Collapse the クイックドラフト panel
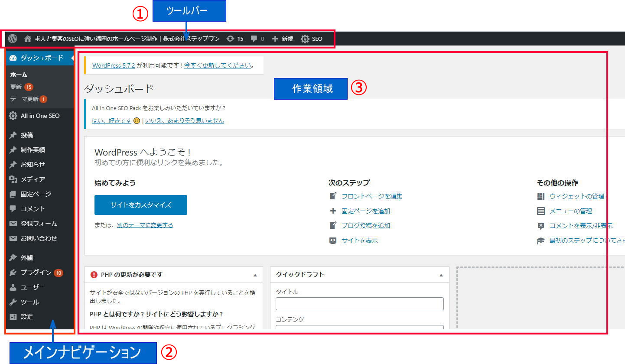Screen dimensions: 625x364 pyautogui.click(x=441, y=275)
